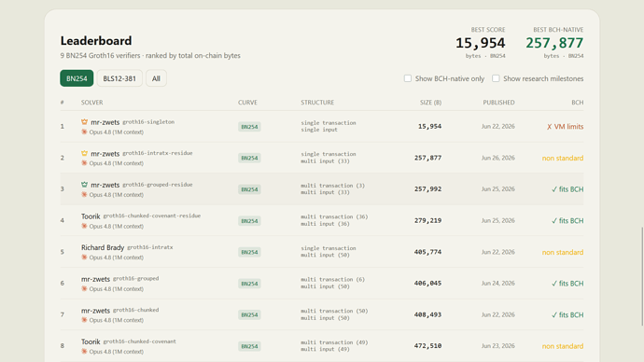The height and width of the screenshot is (362, 644).
Task: Select the All curves tab
Action: 156,78
